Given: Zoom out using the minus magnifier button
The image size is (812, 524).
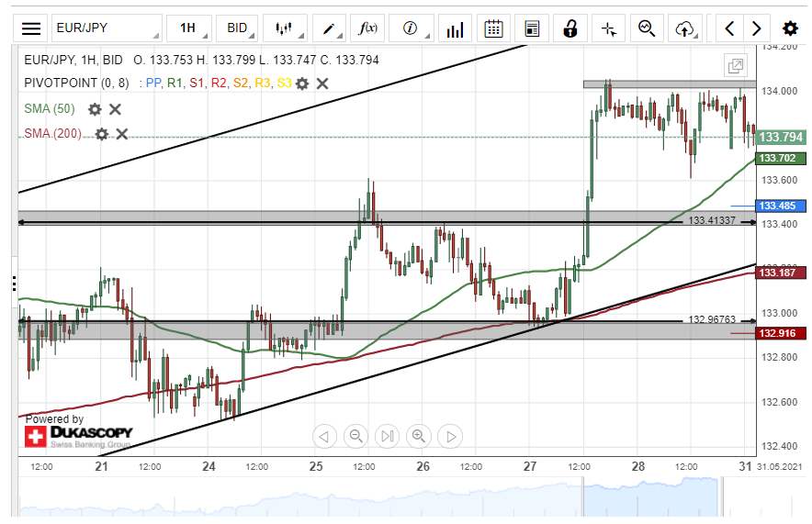Looking at the screenshot, I should pyautogui.click(x=356, y=436).
